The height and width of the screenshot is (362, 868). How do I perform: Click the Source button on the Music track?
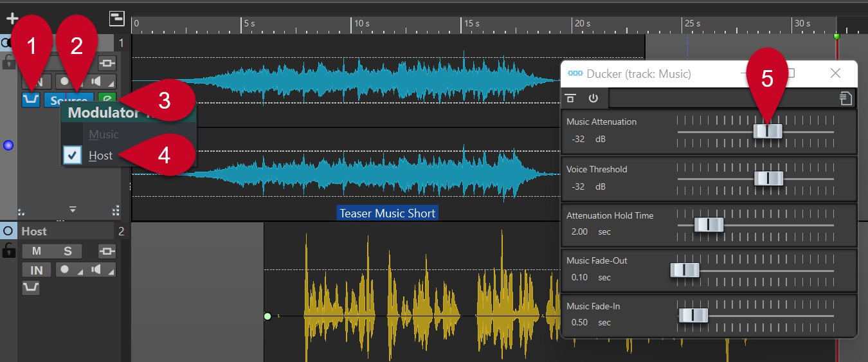click(69, 100)
